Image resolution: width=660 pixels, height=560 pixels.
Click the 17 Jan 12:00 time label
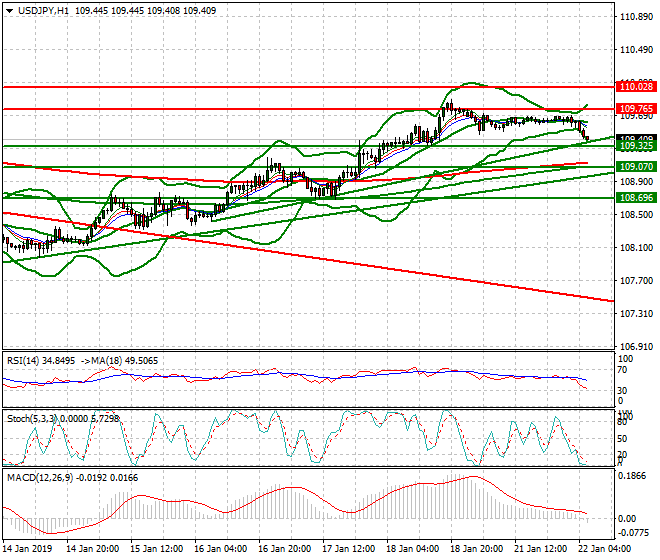click(x=349, y=549)
